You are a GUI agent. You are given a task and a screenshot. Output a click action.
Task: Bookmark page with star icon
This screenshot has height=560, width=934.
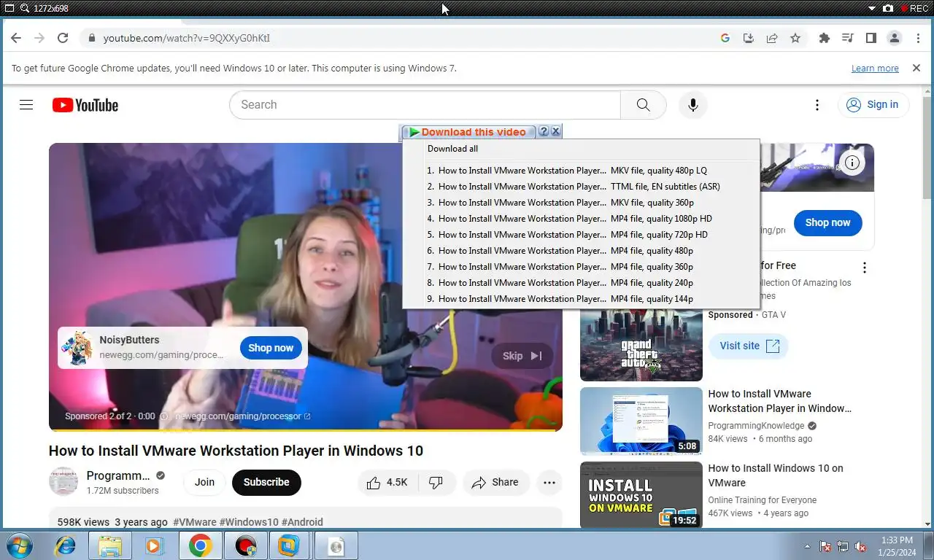coord(795,38)
